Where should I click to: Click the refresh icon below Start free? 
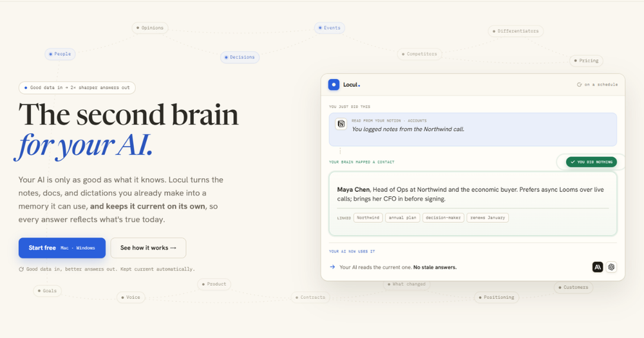pos(21,269)
